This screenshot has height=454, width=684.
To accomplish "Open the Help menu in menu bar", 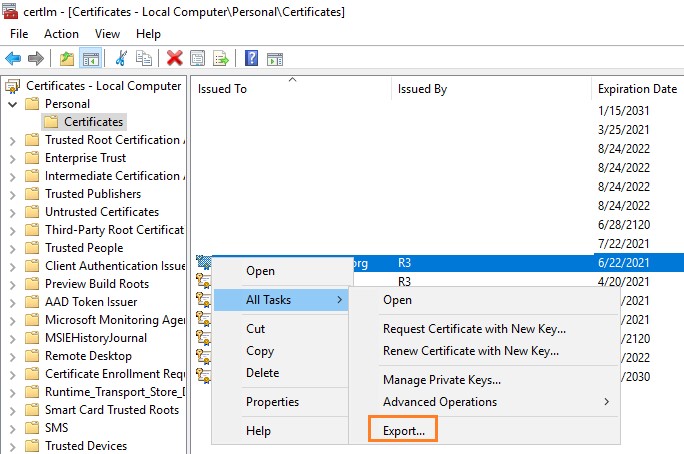I will [148, 34].
